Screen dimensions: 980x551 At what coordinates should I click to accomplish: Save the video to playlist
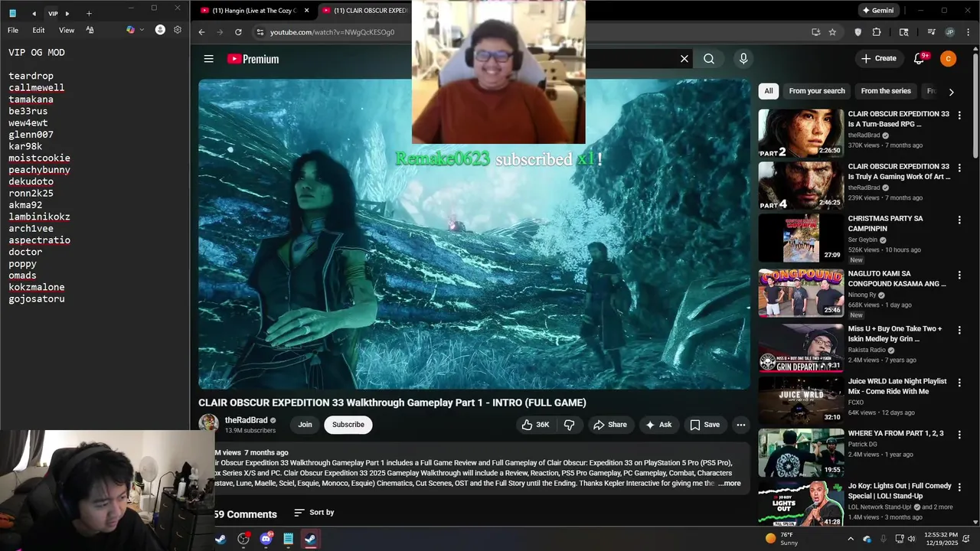(704, 425)
